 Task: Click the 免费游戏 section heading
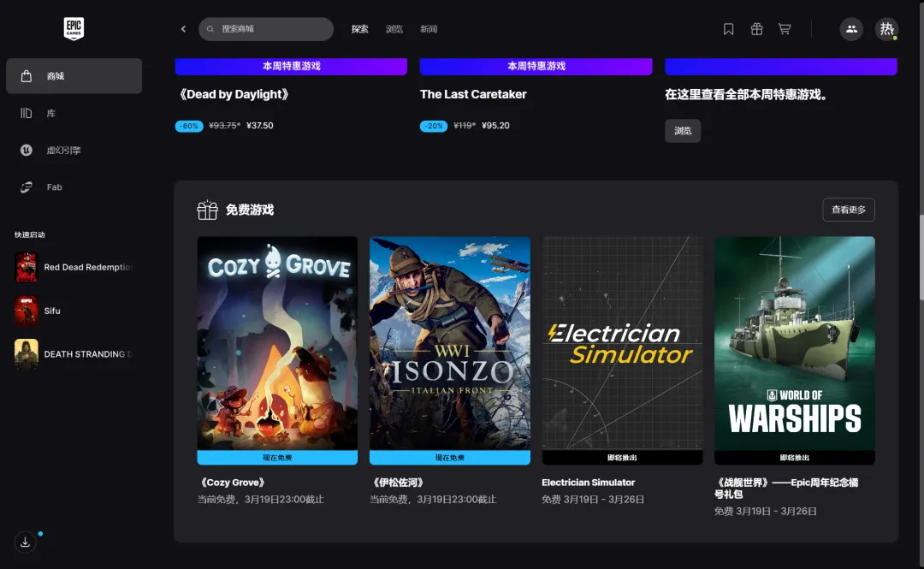coord(250,210)
